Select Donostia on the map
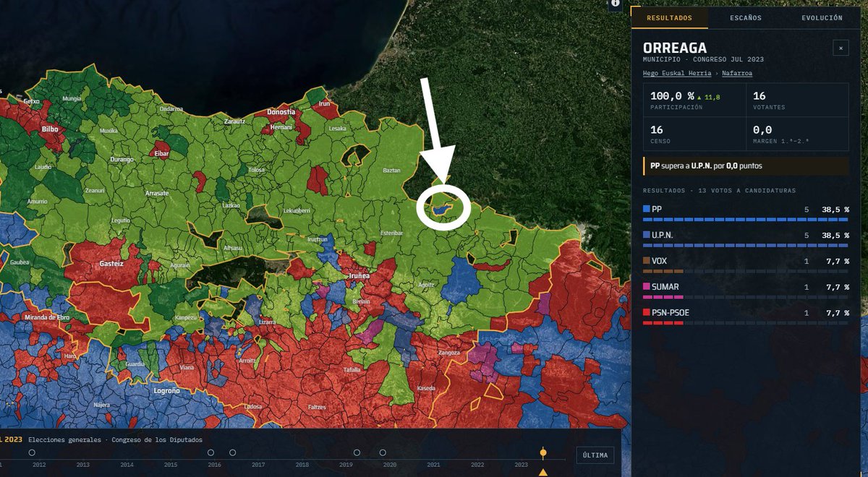Screen dimensions: 868x477 click(x=281, y=112)
